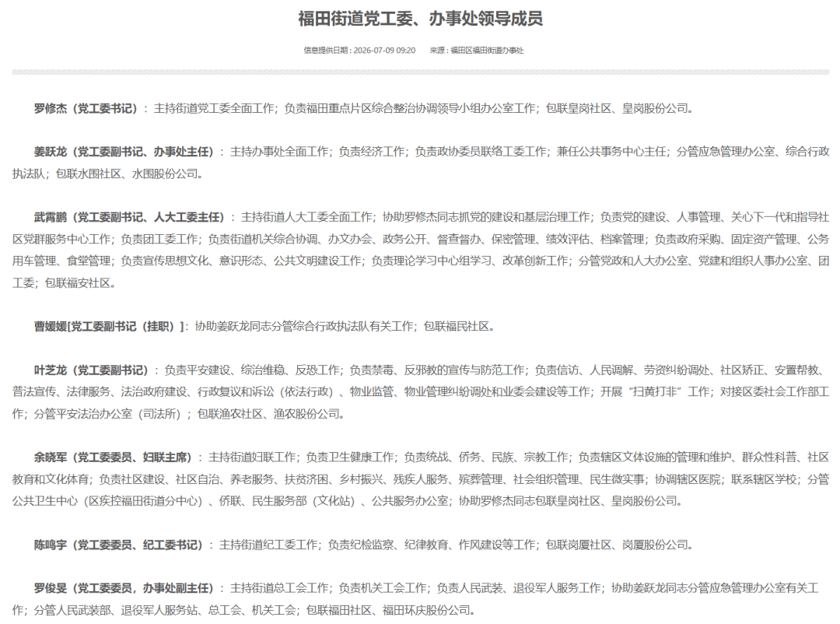
Task: Click the name 罗俊昊（党工委委员，办事处副主任）
Action: [124, 588]
